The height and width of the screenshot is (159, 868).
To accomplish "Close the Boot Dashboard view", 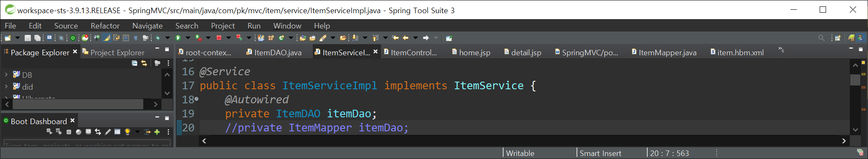I will coord(72,120).
